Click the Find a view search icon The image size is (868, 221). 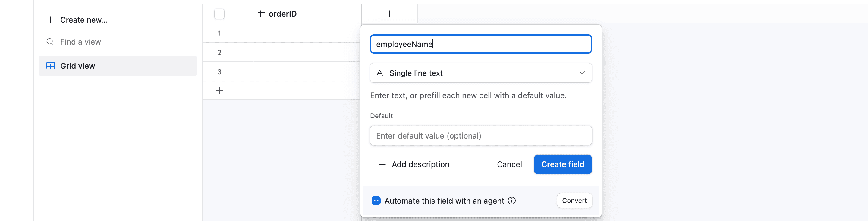point(50,42)
